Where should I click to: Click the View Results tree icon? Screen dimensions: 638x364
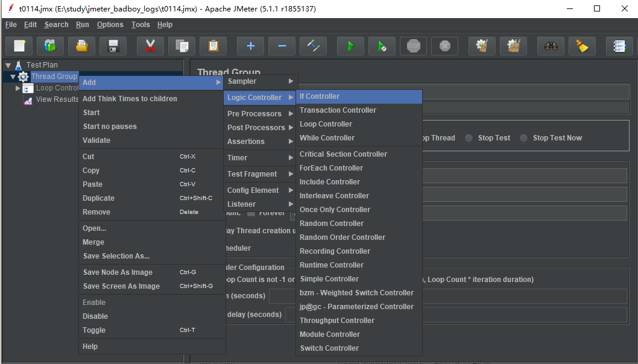(28, 99)
